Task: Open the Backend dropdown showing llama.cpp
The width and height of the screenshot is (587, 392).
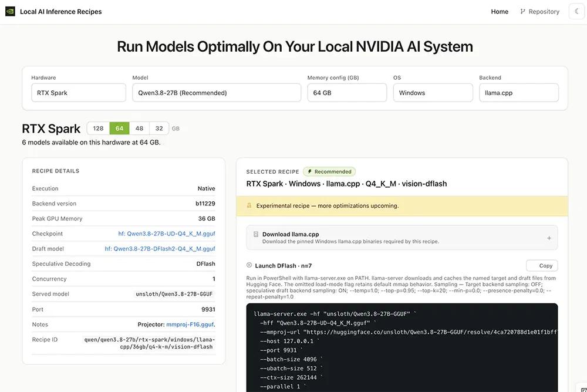Action: coord(519,93)
